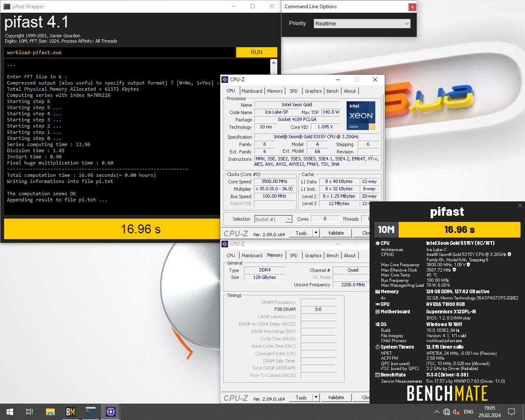Expand Tools arrow in upper CPU-Z
The height and width of the screenshot is (420, 525).
click(x=316, y=233)
